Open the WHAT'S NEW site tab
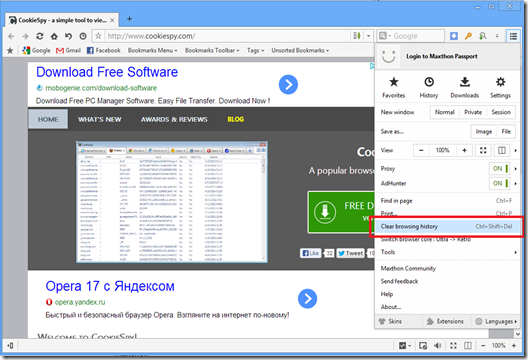The width and height of the screenshot is (528, 360). (100, 120)
